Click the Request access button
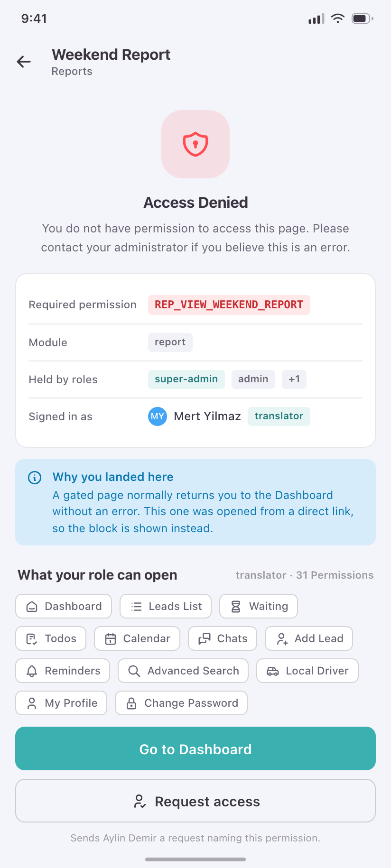This screenshot has width=391, height=868. coord(195,801)
